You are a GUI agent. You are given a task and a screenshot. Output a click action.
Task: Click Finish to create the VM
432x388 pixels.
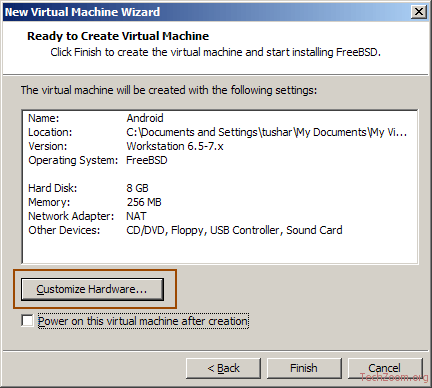pyautogui.click(x=304, y=368)
